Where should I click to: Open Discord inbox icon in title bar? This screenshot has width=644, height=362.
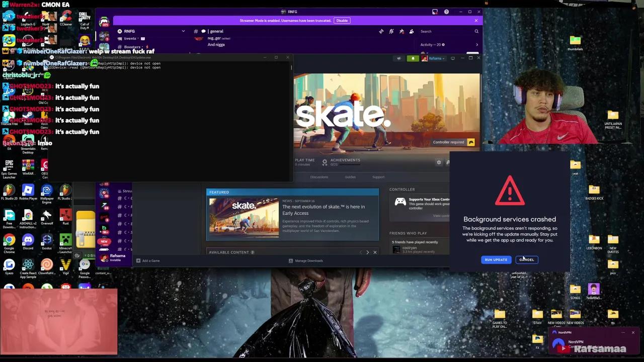point(435,12)
